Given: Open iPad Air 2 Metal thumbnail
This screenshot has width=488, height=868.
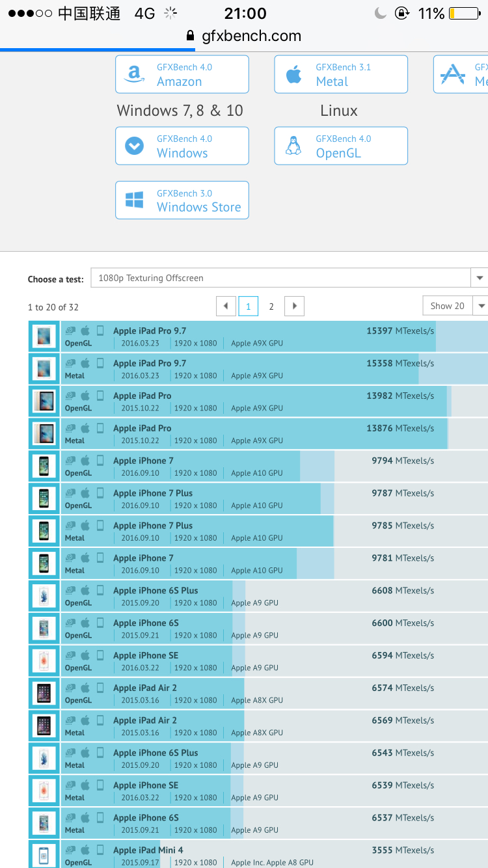Looking at the screenshot, I should pos(44,726).
